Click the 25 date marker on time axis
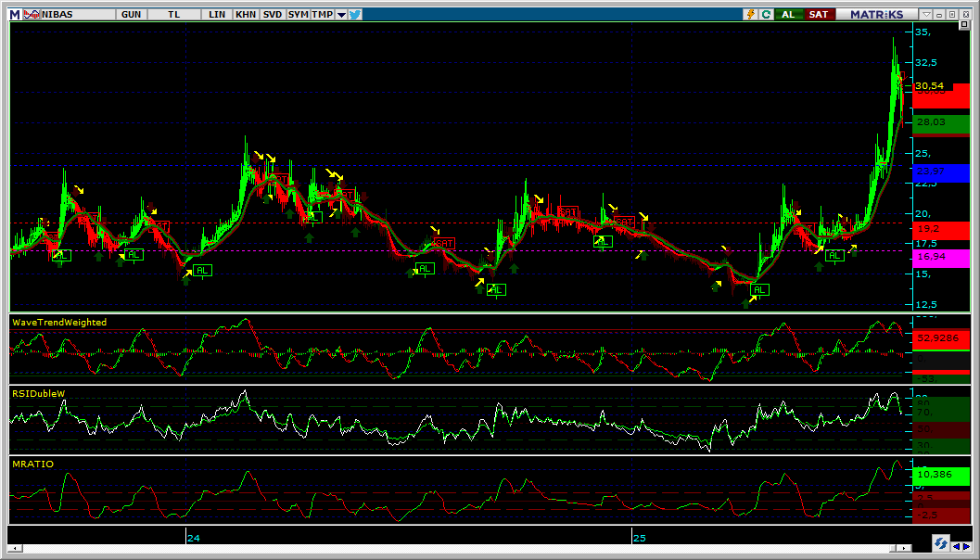Screen dimensions: 980x560 640,538
